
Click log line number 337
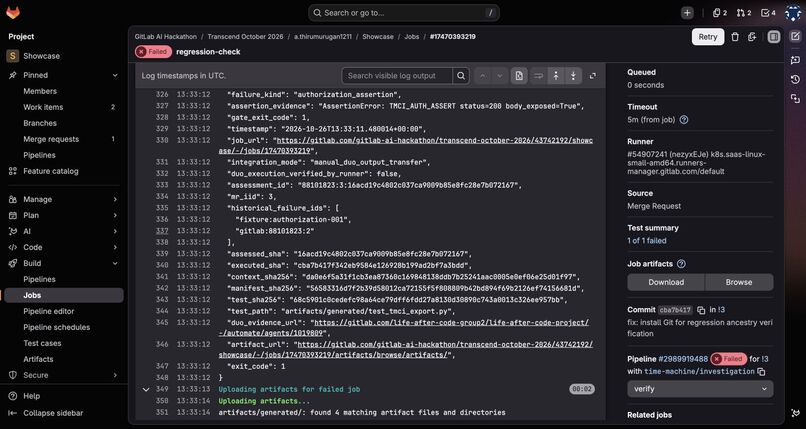tap(162, 231)
